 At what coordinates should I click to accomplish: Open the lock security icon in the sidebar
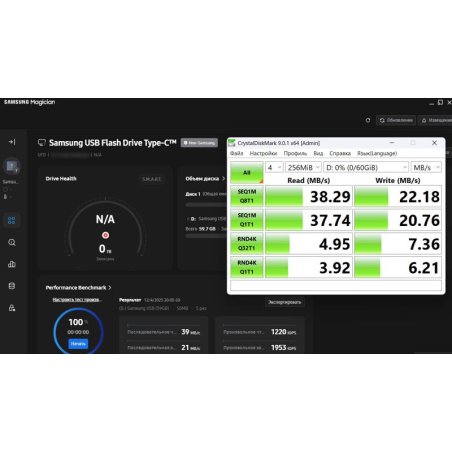[12, 308]
